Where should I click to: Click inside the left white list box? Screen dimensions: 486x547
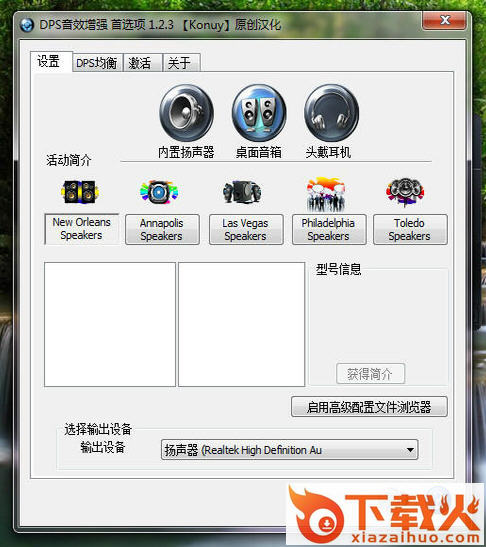[x=110, y=324]
